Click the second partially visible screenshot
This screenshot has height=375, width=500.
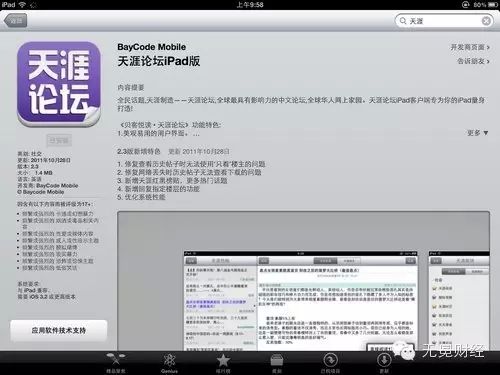coord(459,301)
